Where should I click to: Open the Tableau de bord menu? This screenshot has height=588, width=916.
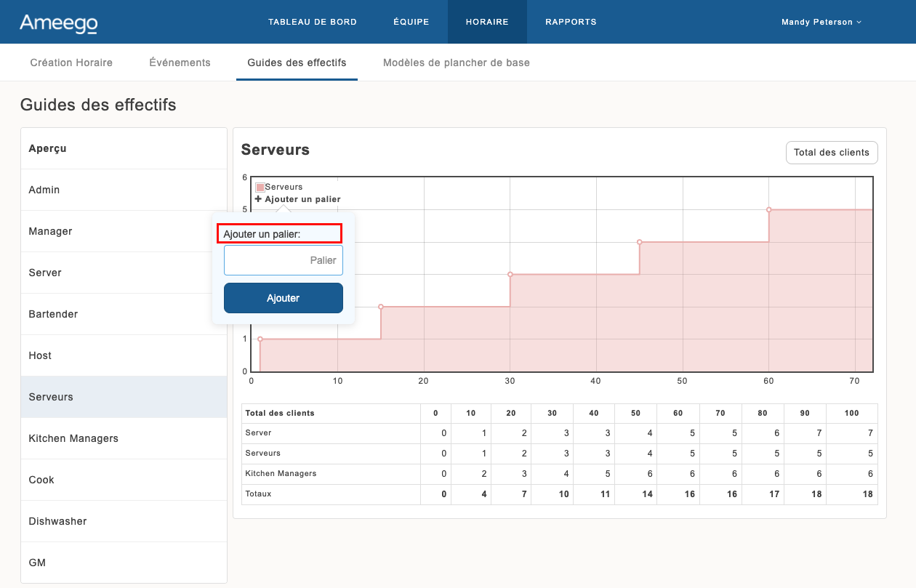(313, 22)
